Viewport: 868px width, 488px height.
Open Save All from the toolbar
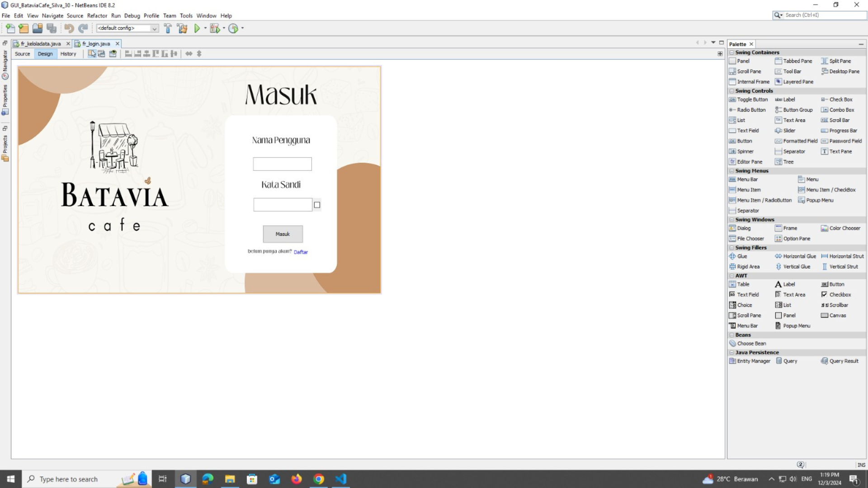52,28
